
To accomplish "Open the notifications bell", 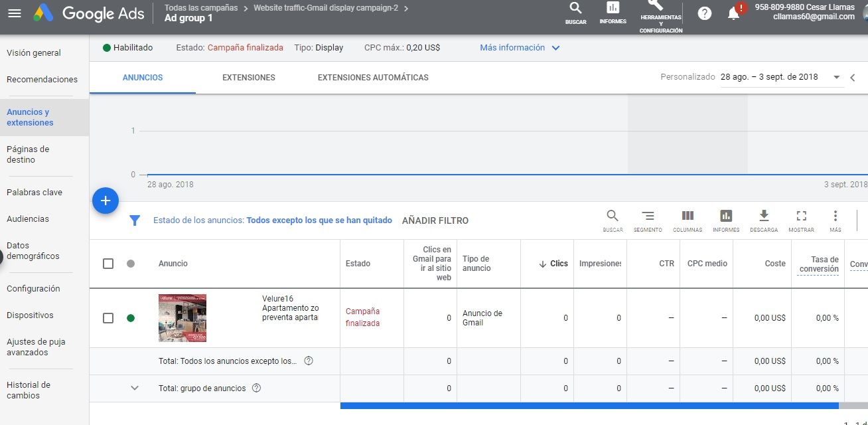I will tap(733, 13).
